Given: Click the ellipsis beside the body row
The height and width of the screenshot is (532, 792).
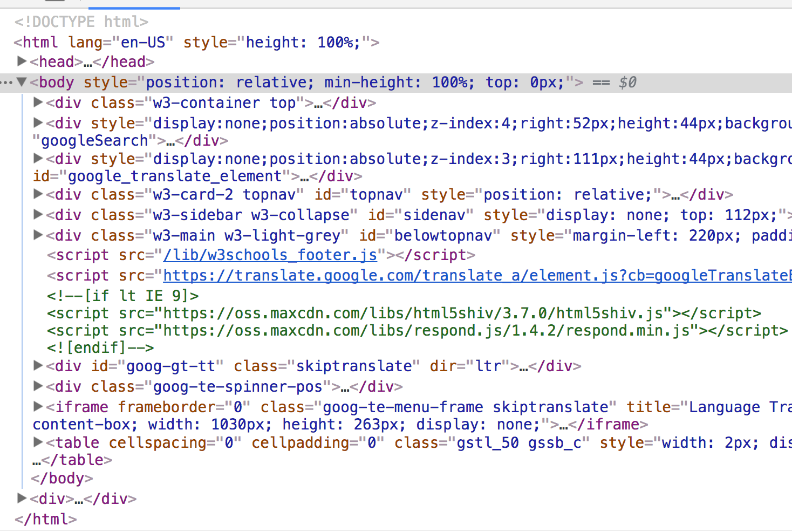Looking at the screenshot, I should (x=6, y=83).
